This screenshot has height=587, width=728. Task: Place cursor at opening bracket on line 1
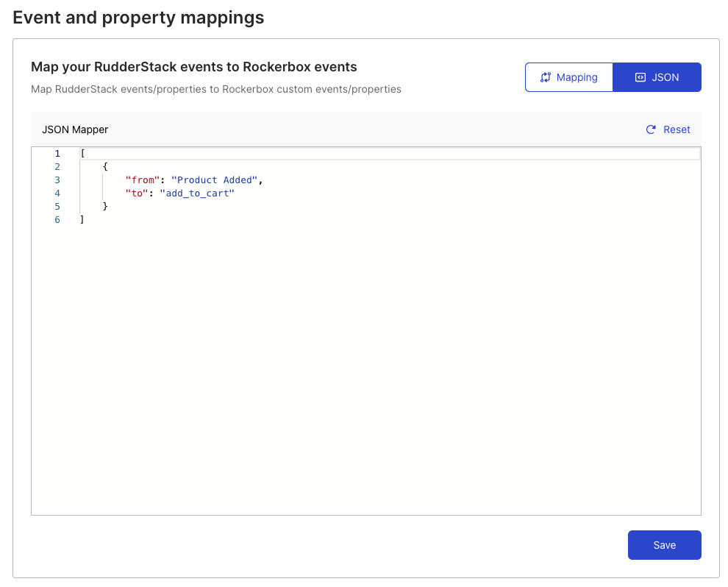82,153
